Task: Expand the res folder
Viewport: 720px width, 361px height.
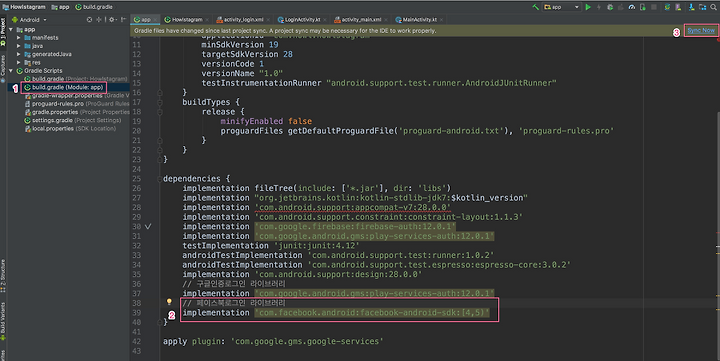Action: (x=19, y=62)
